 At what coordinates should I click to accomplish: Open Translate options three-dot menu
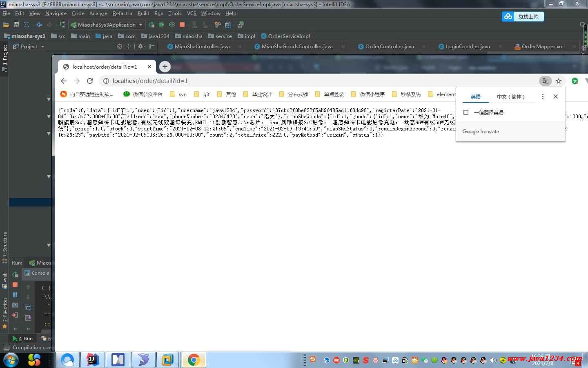[x=543, y=96]
